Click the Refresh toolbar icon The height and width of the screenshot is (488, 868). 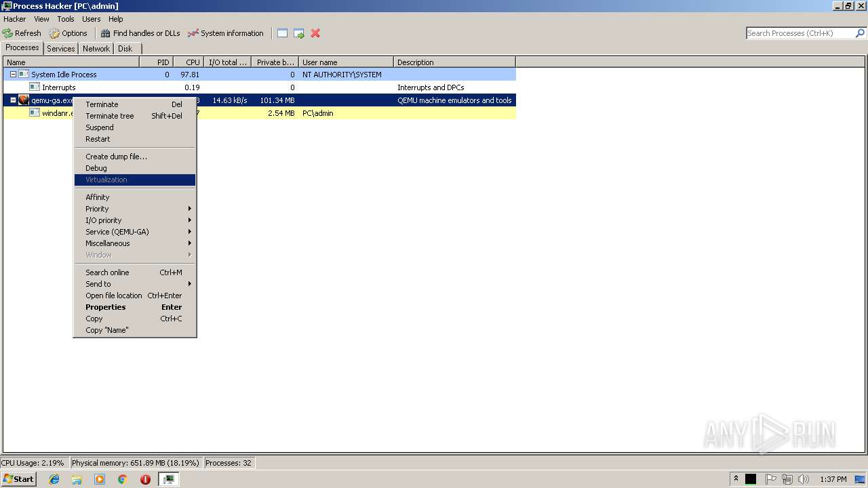click(7, 33)
